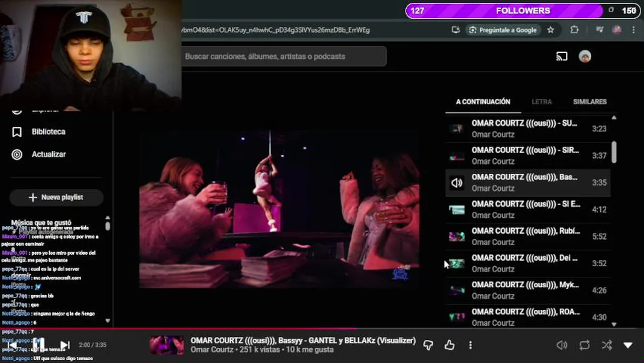Click the queue scrollbar thumb

coord(614,152)
